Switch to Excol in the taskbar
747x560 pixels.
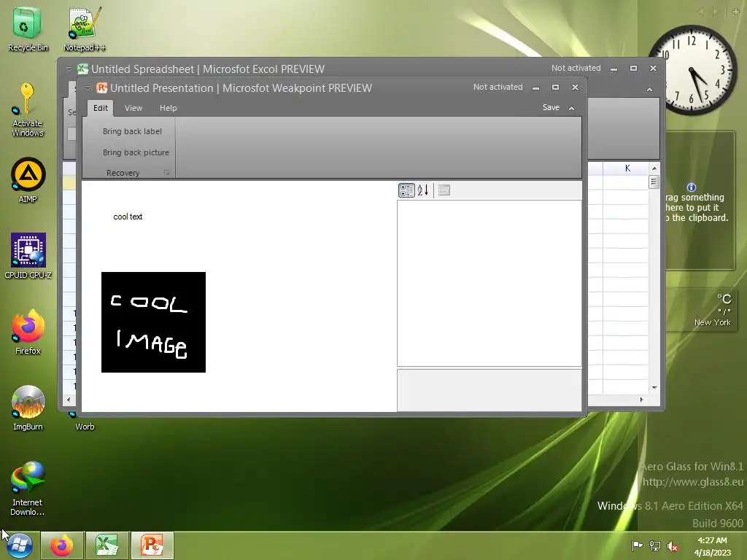[107, 545]
